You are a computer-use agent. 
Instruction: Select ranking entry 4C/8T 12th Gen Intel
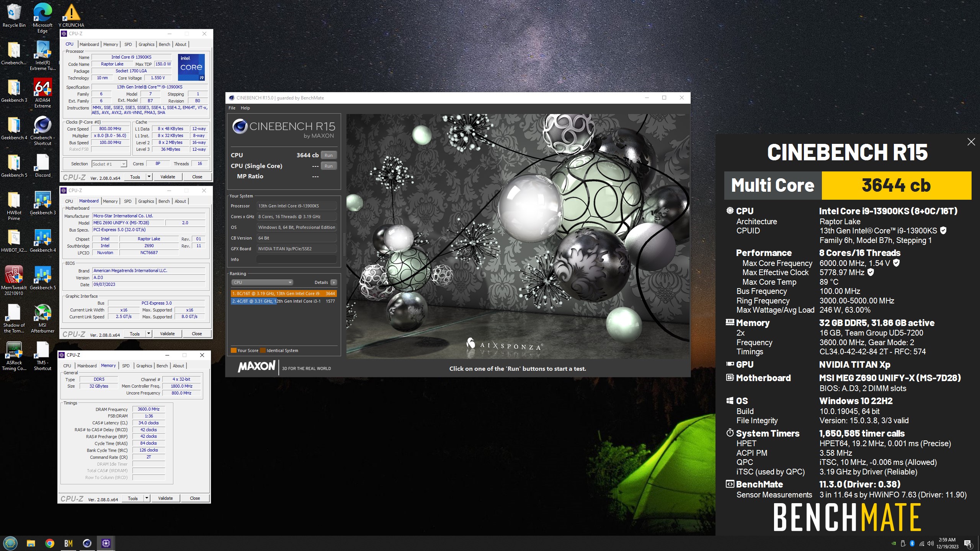284,301
